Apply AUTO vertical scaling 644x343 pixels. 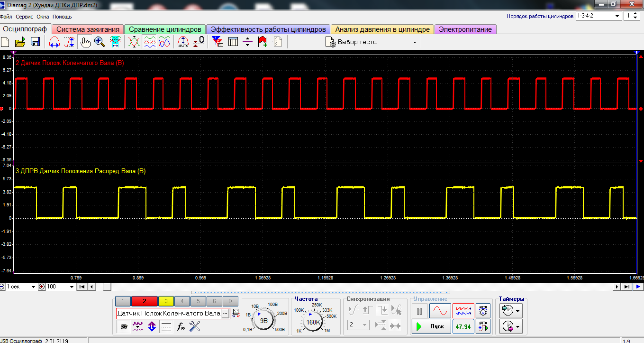tap(183, 42)
